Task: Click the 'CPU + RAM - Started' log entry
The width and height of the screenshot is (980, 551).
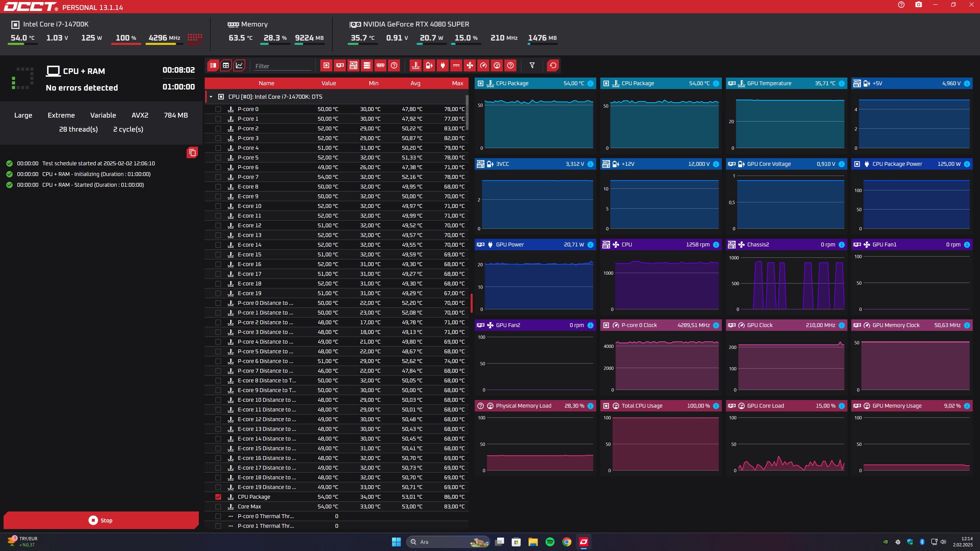Action: [x=93, y=185]
